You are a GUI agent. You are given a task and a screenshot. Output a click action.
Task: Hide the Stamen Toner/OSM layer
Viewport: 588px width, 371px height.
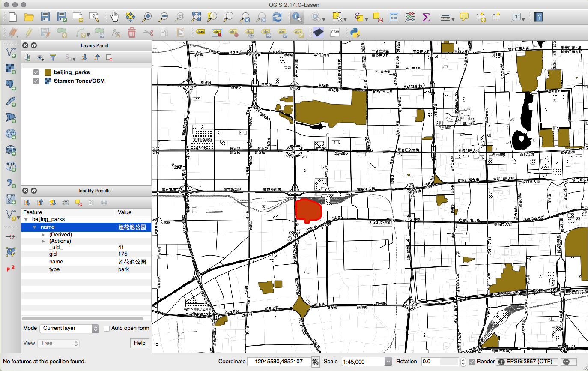click(36, 81)
